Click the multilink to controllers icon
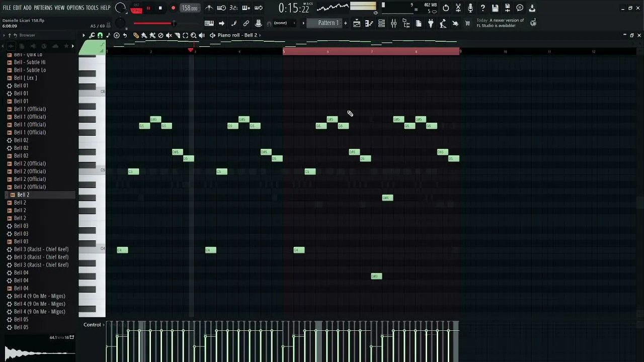The image size is (644, 362). 258,23
